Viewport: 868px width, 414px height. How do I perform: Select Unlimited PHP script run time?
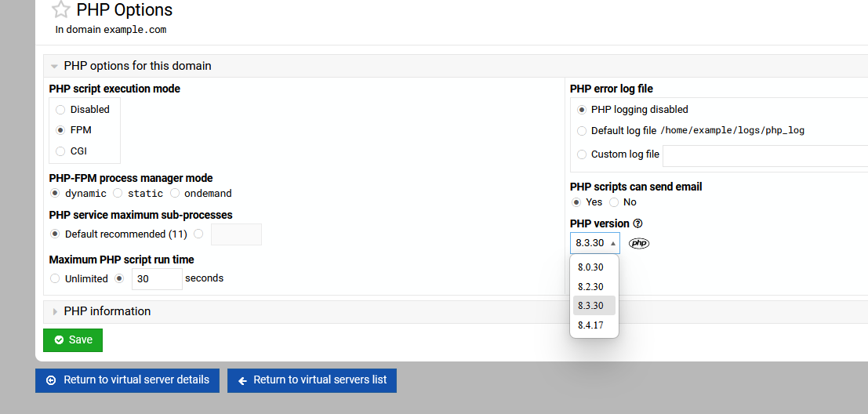[x=55, y=278]
